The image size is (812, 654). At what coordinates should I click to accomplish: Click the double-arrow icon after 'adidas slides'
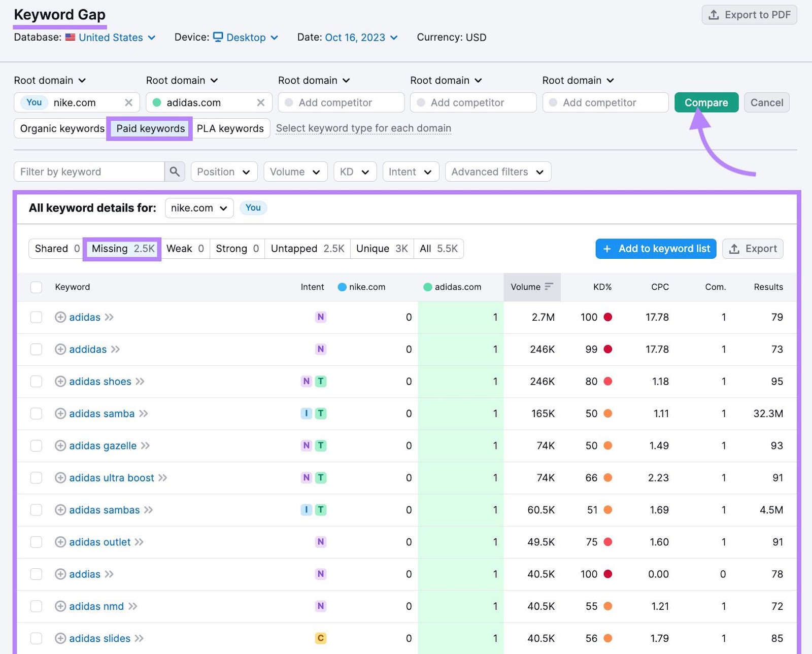coord(139,638)
